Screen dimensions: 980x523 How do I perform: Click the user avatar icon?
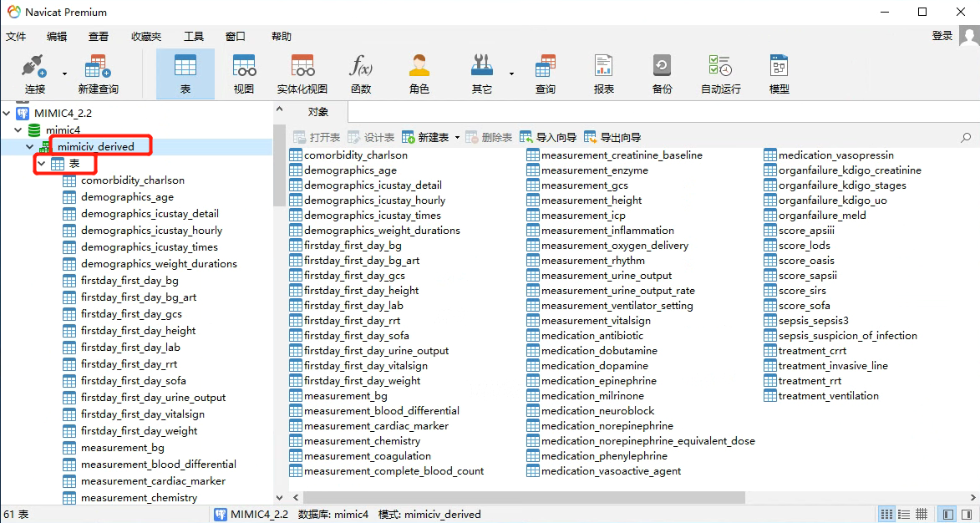(969, 36)
